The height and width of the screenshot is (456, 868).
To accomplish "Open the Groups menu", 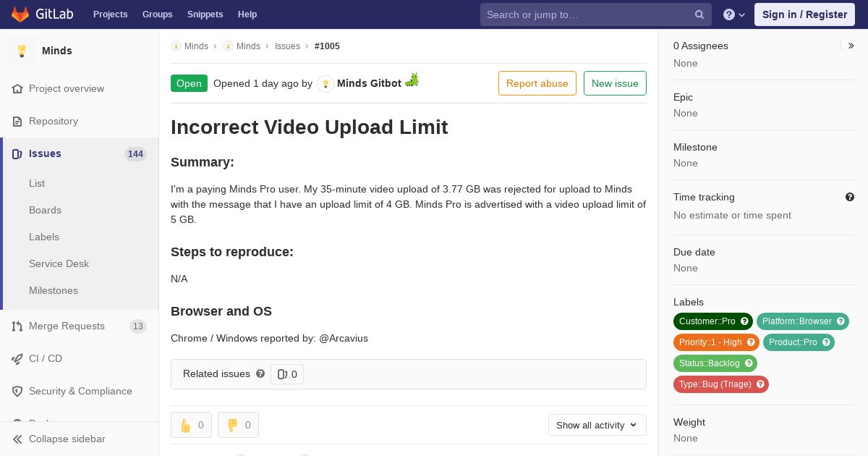I will tap(158, 14).
